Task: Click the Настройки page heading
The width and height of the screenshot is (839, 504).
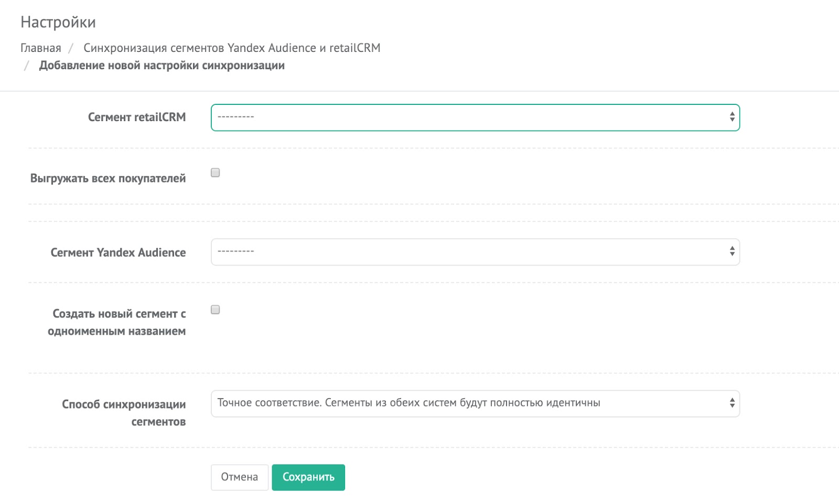Action: pos(58,22)
